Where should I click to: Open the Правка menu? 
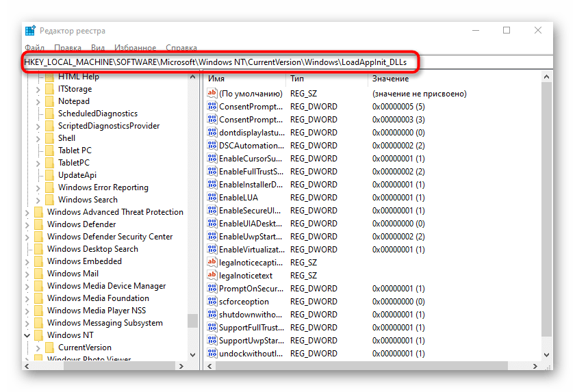pyautogui.click(x=68, y=48)
